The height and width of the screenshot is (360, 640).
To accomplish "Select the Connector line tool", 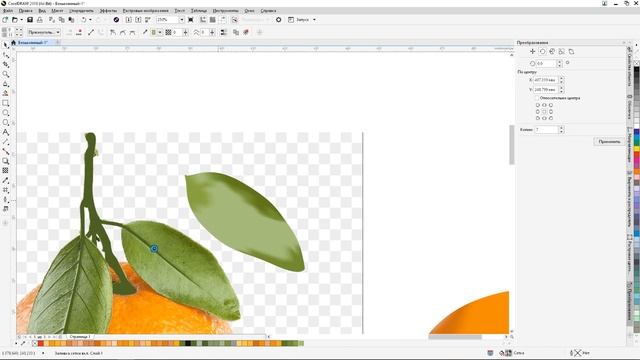I will [x=5, y=151].
